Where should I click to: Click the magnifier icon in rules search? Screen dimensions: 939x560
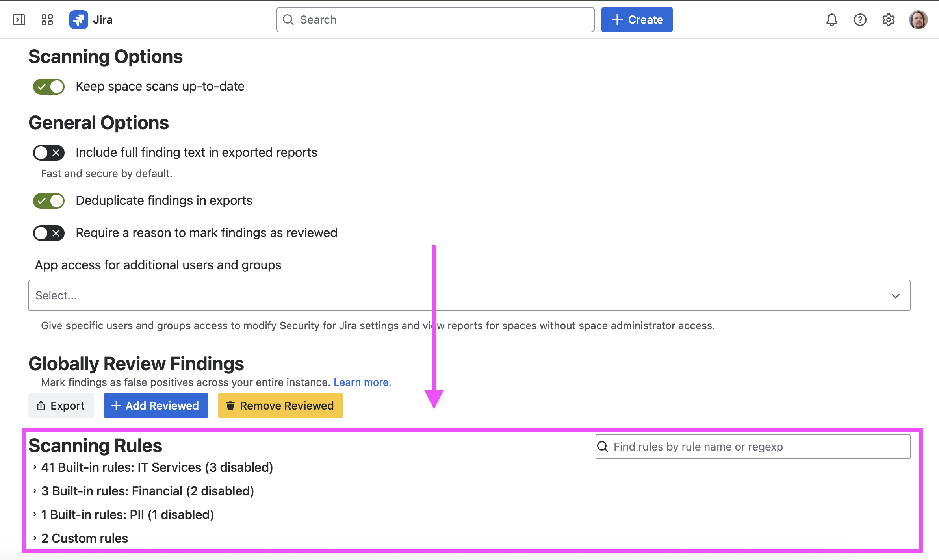click(x=603, y=447)
